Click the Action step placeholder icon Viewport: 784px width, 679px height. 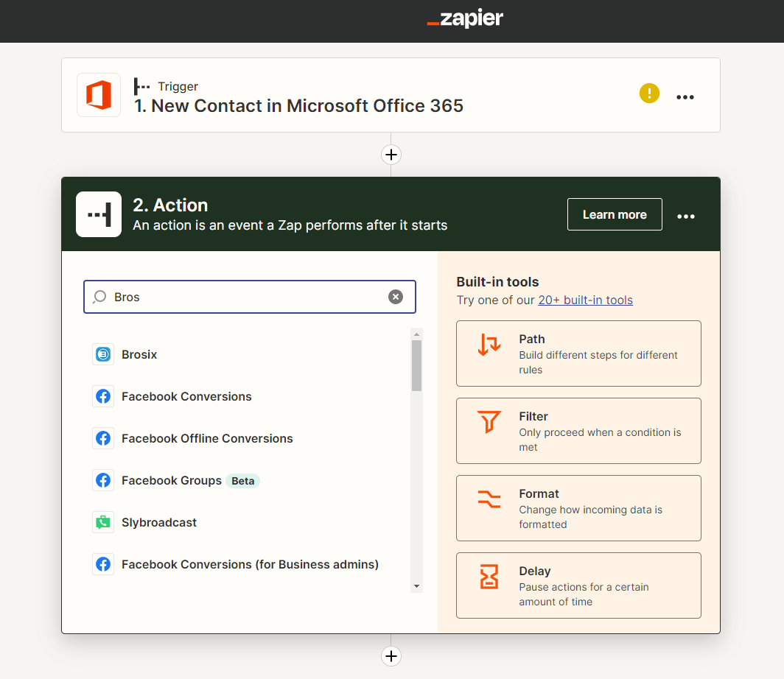click(99, 214)
